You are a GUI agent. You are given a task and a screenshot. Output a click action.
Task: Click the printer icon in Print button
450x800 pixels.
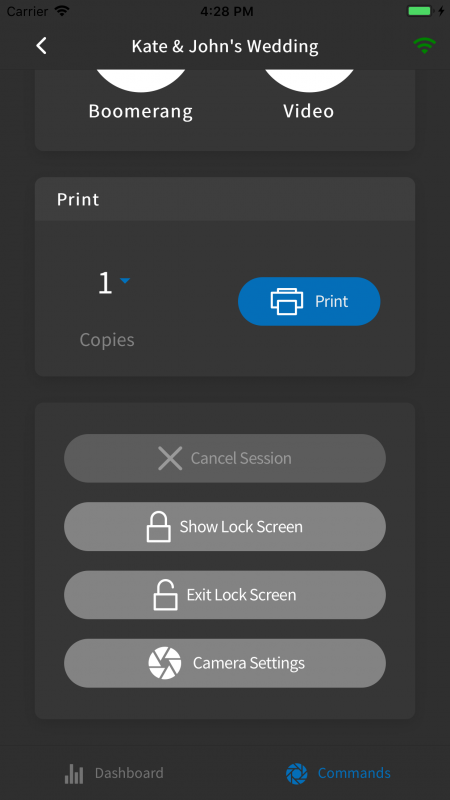(287, 302)
